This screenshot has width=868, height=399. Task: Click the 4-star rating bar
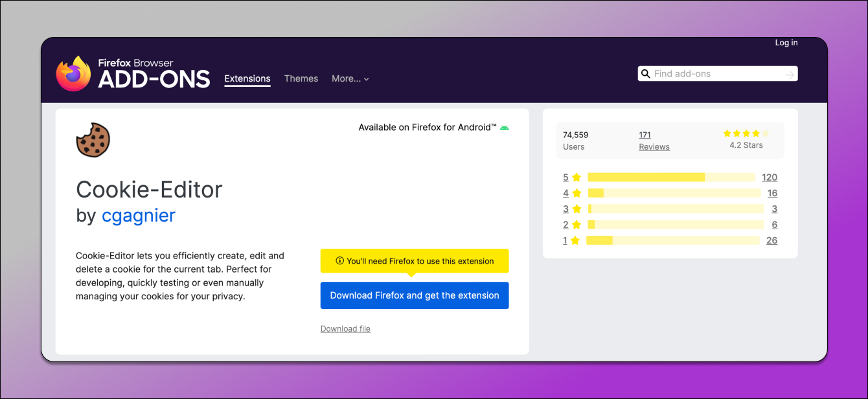[674, 193]
